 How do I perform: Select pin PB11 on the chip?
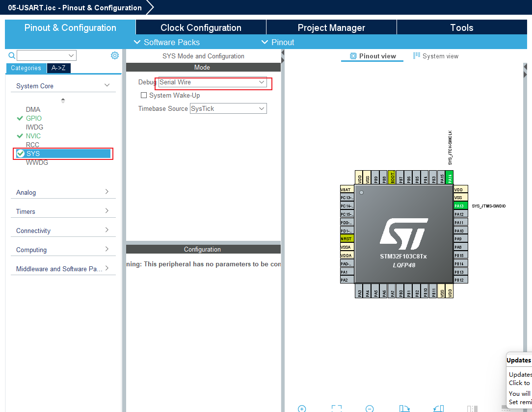pos(433,291)
